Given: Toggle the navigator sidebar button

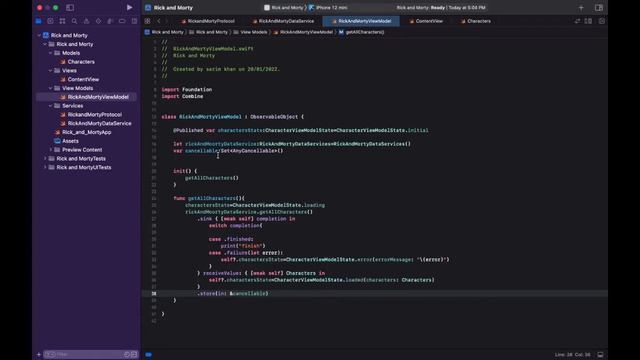Looking at the screenshot, I should (x=70, y=7).
